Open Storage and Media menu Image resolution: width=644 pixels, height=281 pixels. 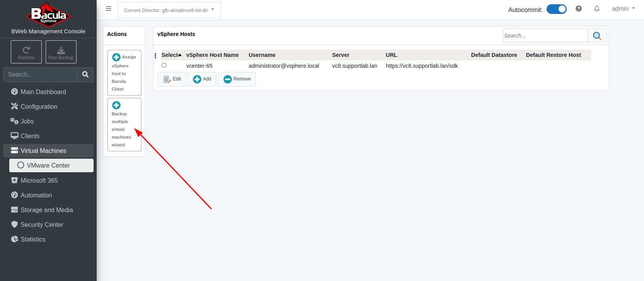[48, 210]
